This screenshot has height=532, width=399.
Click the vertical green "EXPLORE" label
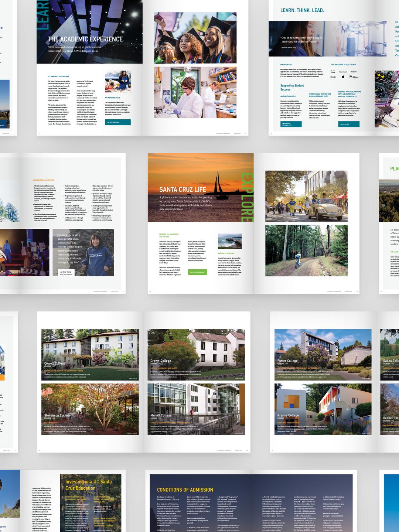[247, 197]
